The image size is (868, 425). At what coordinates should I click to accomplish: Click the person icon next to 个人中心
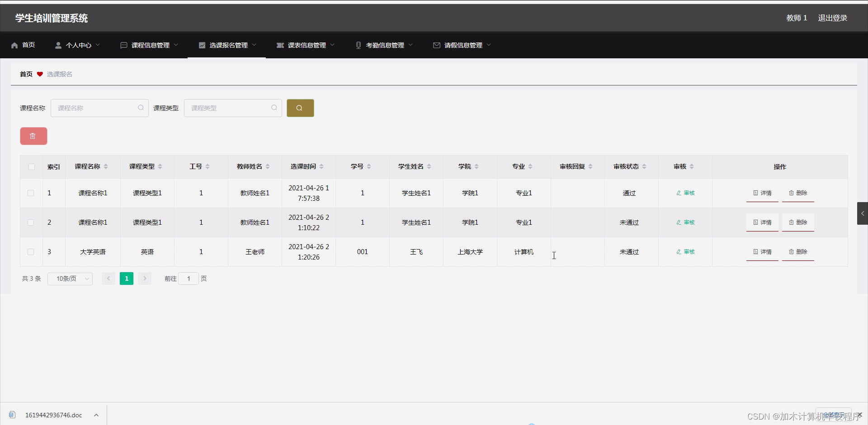(58, 45)
